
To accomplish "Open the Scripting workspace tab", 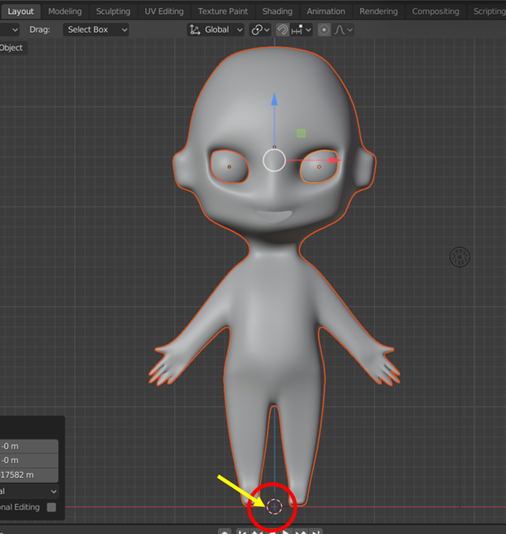I will [x=489, y=12].
